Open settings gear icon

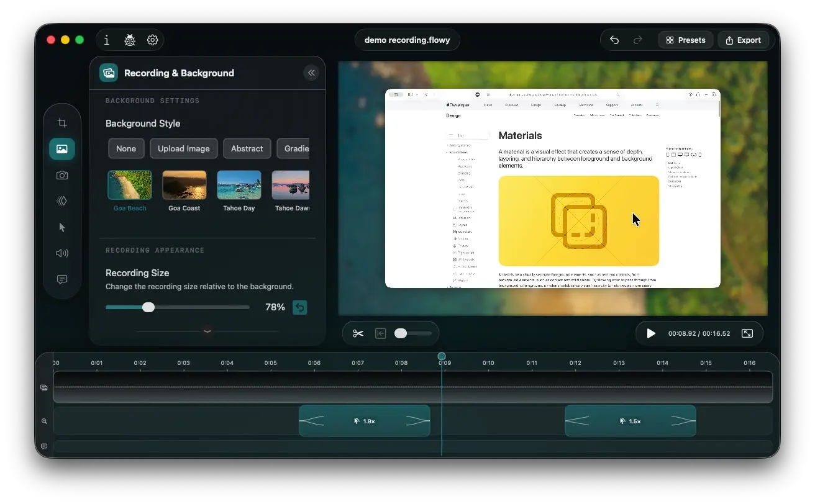point(153,40)
